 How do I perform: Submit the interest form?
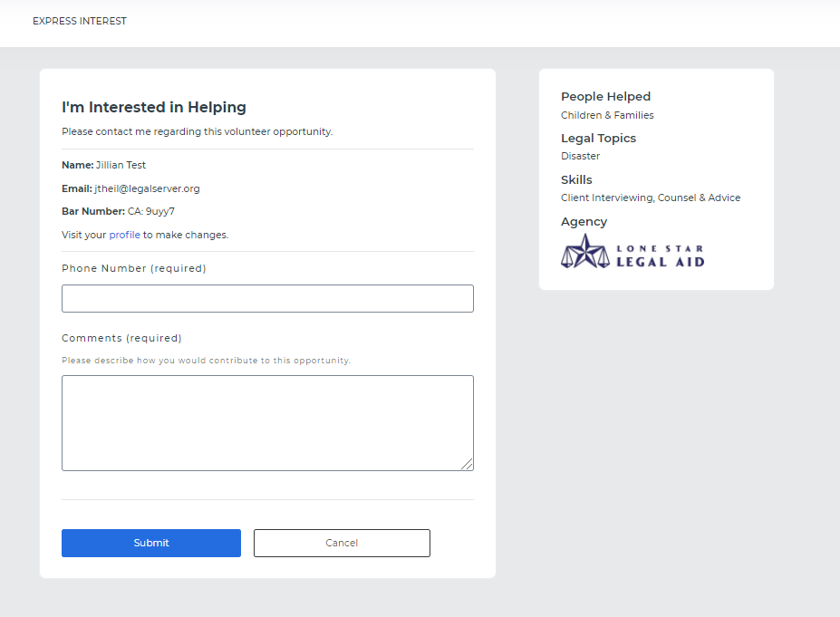coord(151,543)
